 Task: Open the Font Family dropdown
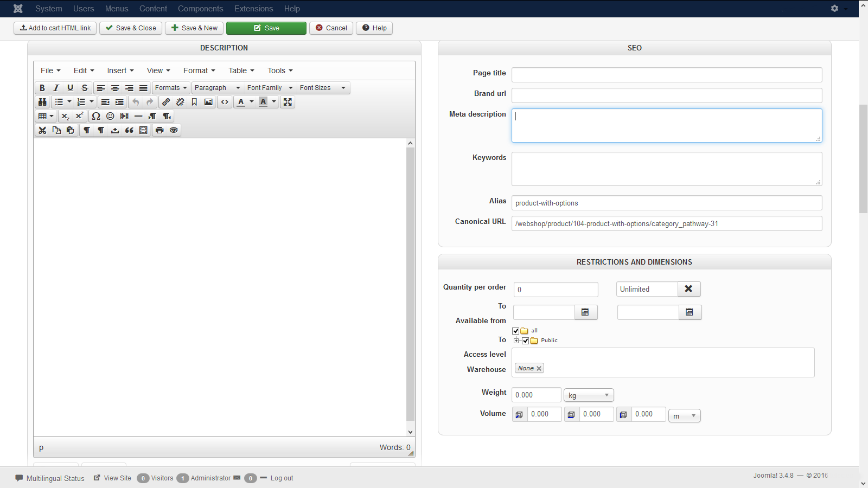pyautogui.click(x=270, y=88)
